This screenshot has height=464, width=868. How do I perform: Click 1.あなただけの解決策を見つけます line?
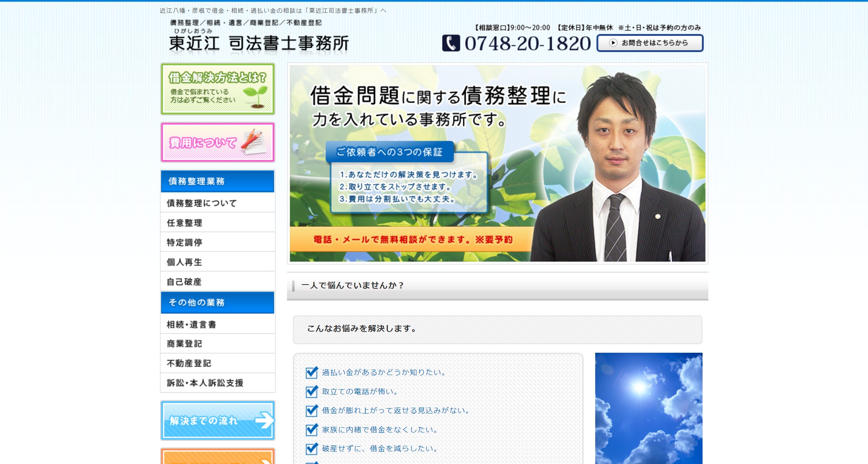409,174
